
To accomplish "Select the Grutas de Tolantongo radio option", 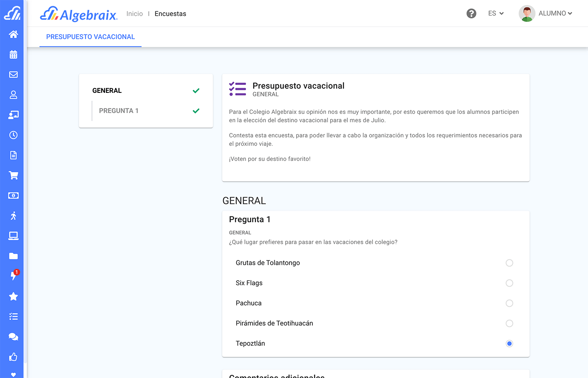I will pyautogui.click(x=509, y=263).
